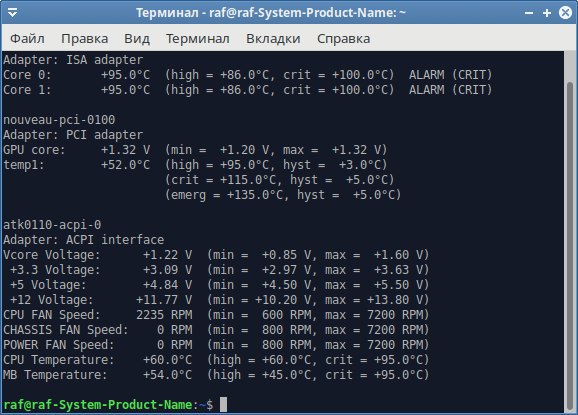Screen dimensions: 578x415
Task: Click the raf@raf-System-Product-Name prompt text
Action: pyautogui.click(x=98, y=405)
